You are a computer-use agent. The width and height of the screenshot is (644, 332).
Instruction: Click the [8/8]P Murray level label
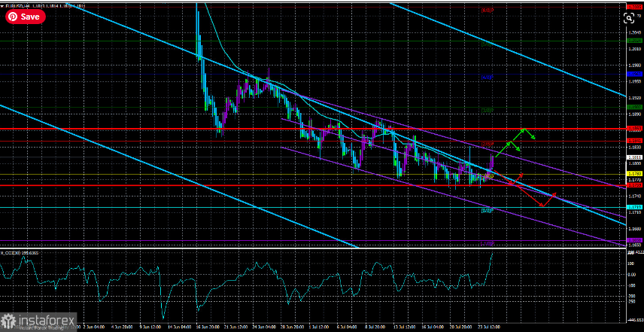pos(487,11)
